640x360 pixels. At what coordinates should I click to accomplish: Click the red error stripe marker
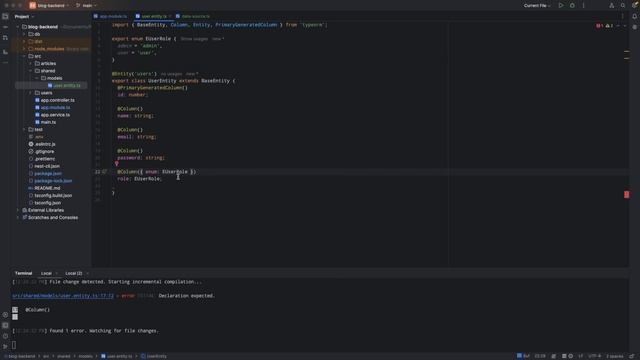[627, 195]
